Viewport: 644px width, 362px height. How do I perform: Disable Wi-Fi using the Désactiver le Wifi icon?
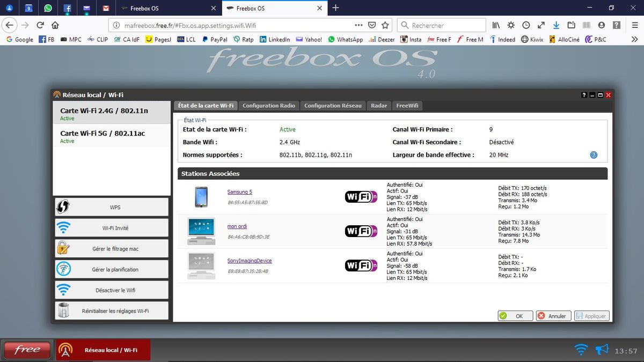[62, 289]
